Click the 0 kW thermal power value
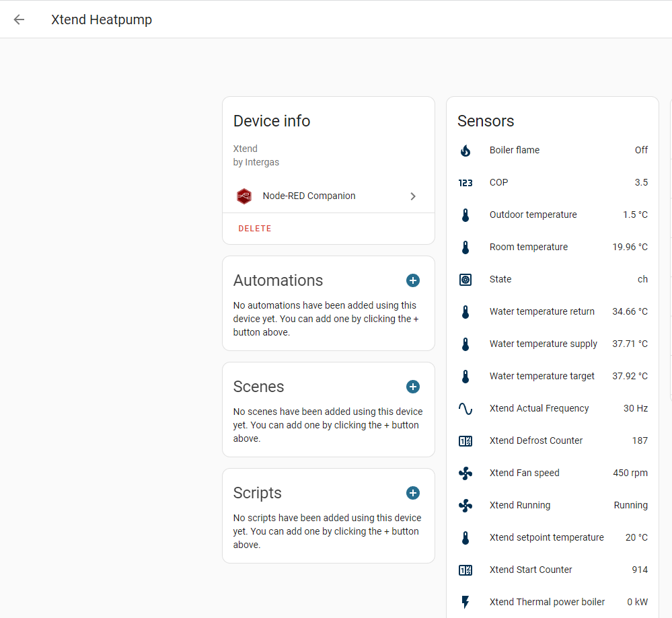This screenshot has height=618, width=672. 637,602
